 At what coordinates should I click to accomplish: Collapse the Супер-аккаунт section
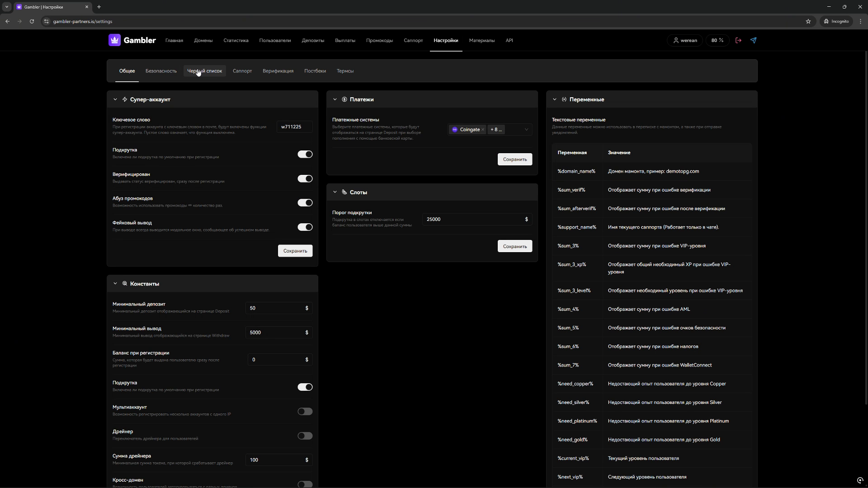coord(115,99)
